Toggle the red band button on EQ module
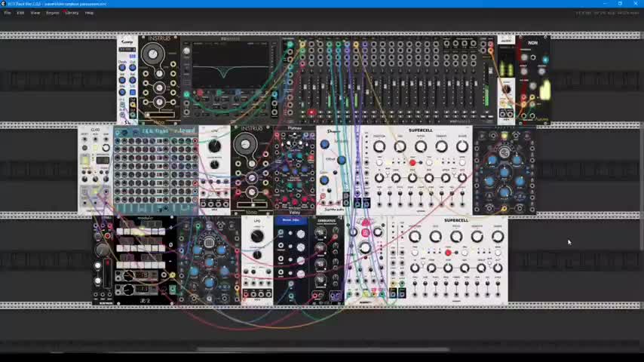 point(200,93)
